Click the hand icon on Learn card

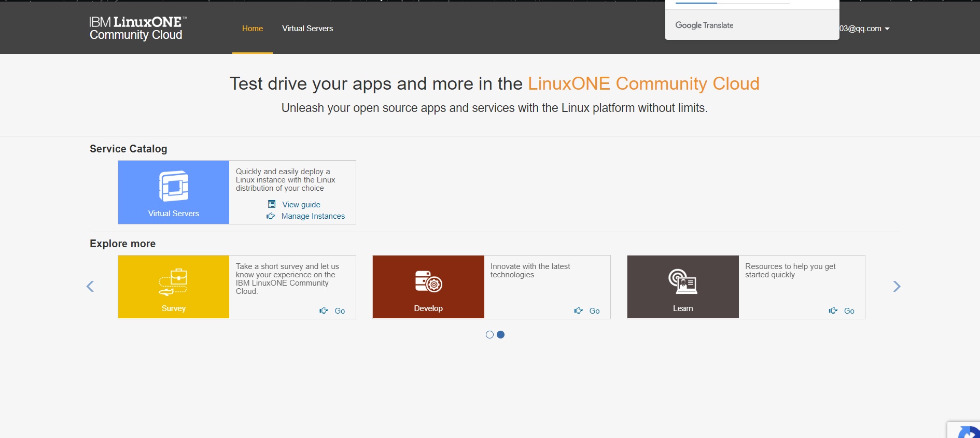click(x=833, y=310)
